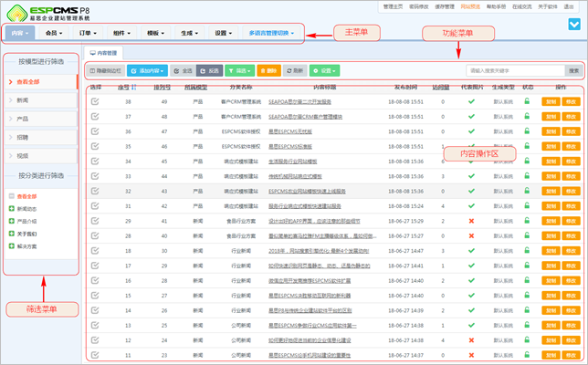Screen dimensions: 588x365
Task: Open the 筛选 filter dropdown
Action: click(241, 69)
